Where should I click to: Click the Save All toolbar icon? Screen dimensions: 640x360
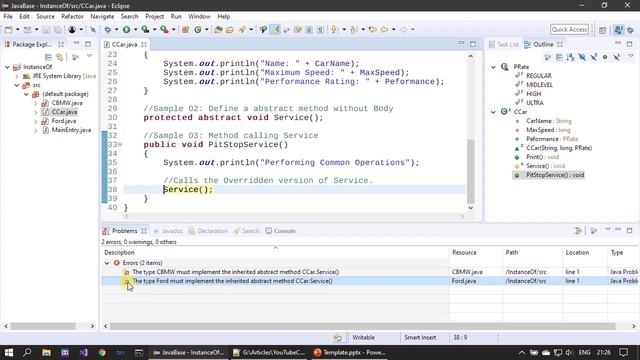pos(58,30)
